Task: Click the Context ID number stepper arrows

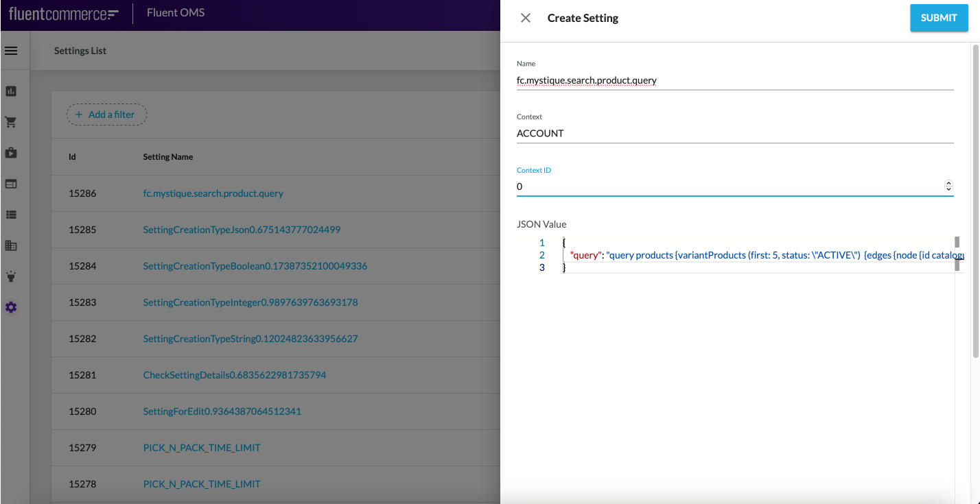Action: 948,186
